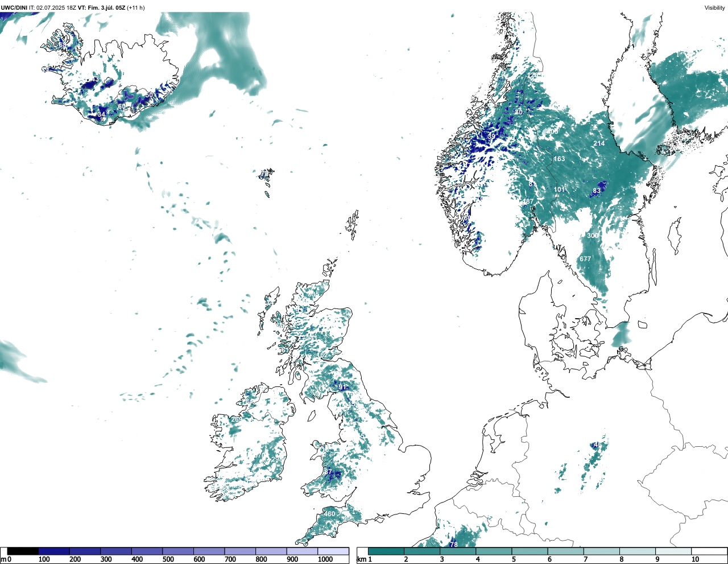Pick the light swatch between km 7 and 8
Viewport: 728px width, 564px height.
tap(602, 551)
